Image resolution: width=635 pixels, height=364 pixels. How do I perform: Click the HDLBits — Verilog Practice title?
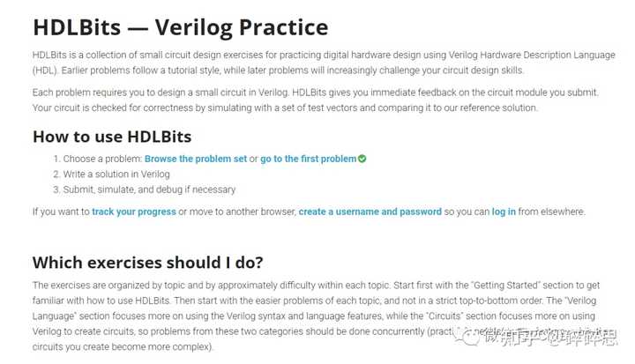(180, 27)
